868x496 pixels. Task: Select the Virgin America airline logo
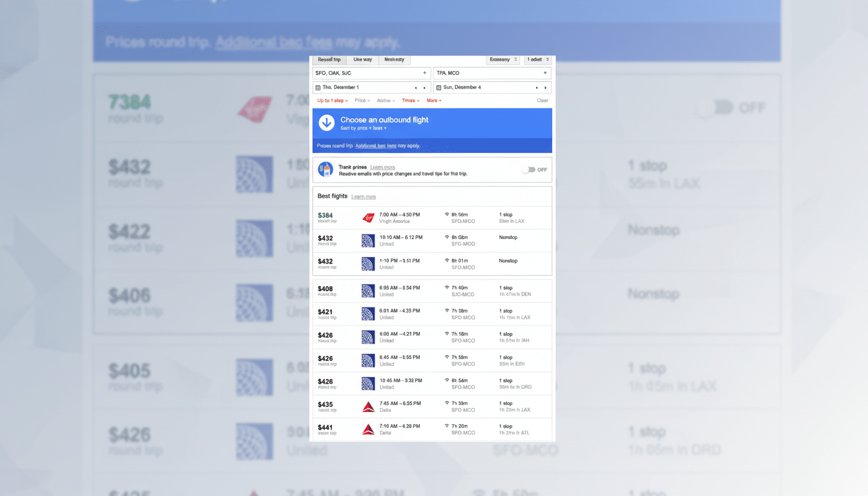[368, 218]
